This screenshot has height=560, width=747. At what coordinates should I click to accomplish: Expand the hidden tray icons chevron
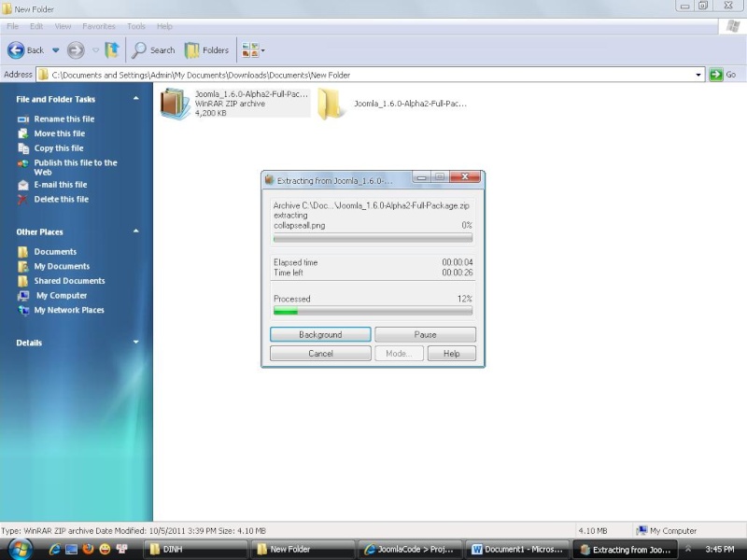687,549
